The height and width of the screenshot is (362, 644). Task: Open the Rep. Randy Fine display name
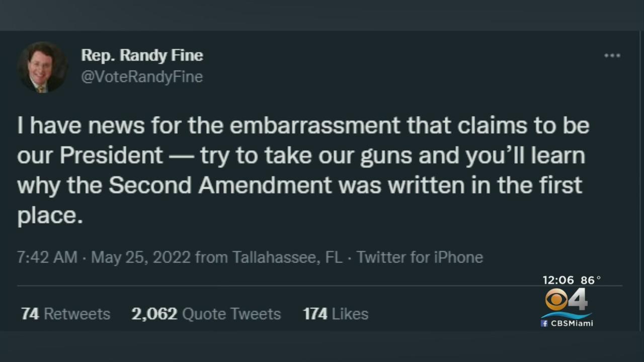point(142,55)
